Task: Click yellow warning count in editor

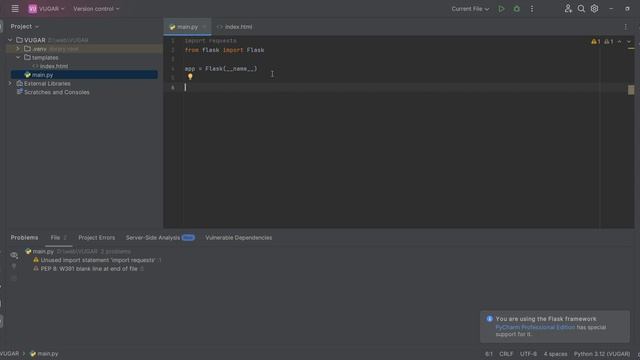Action: (596, 42)
